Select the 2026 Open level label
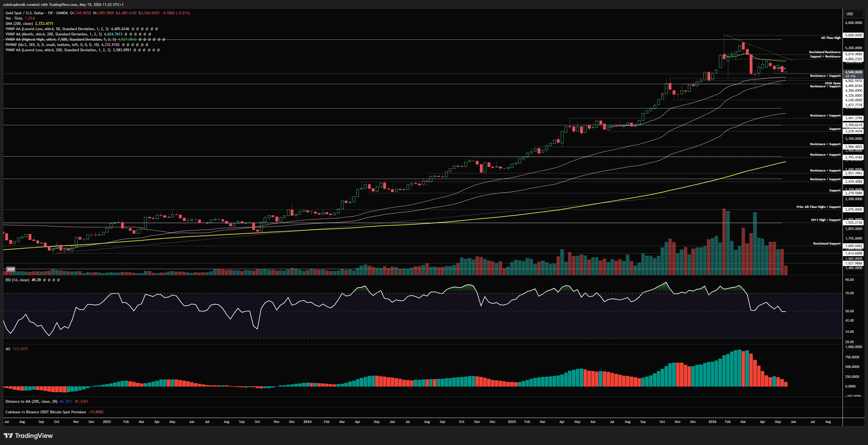Image resolution: width=868 pixels, height=445 pixels. [833, 83]
